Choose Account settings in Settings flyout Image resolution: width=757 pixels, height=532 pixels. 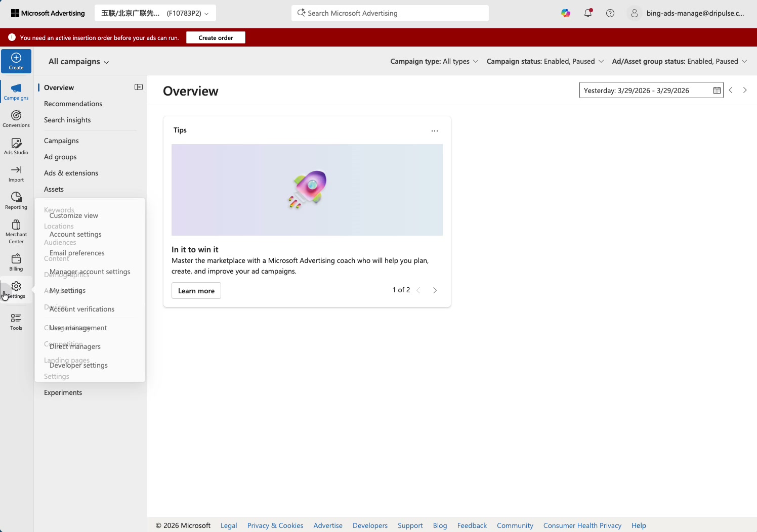[x=75, y=234]
